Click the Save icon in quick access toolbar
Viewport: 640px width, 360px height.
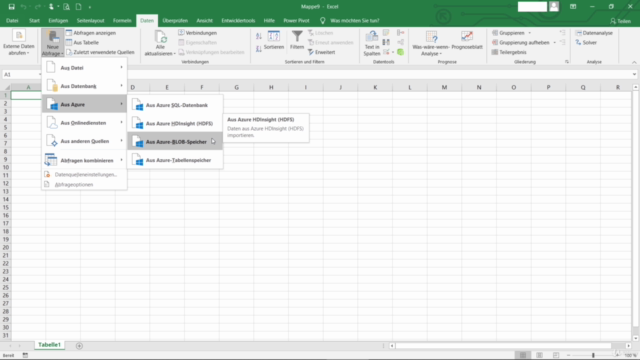coord(11,7)
